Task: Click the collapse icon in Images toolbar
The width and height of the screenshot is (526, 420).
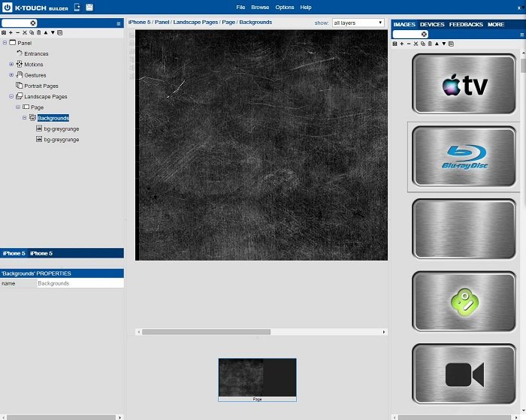Action: point(451,44)
